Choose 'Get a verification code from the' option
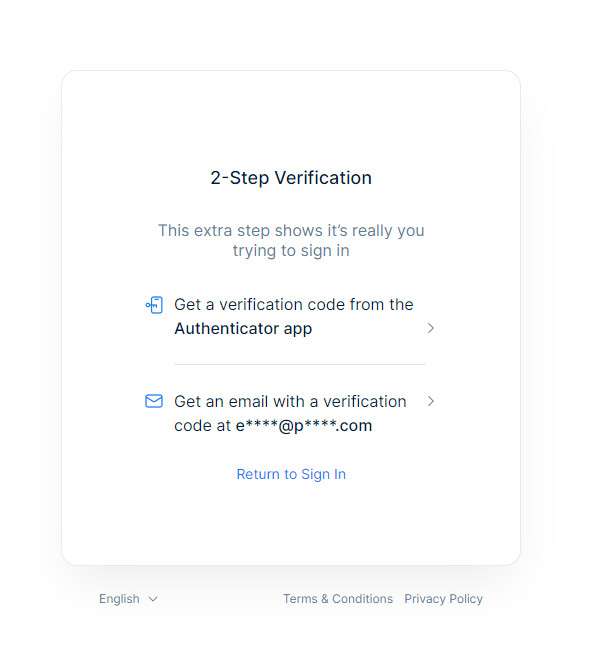Screen dimensions: 590x669 294,305
